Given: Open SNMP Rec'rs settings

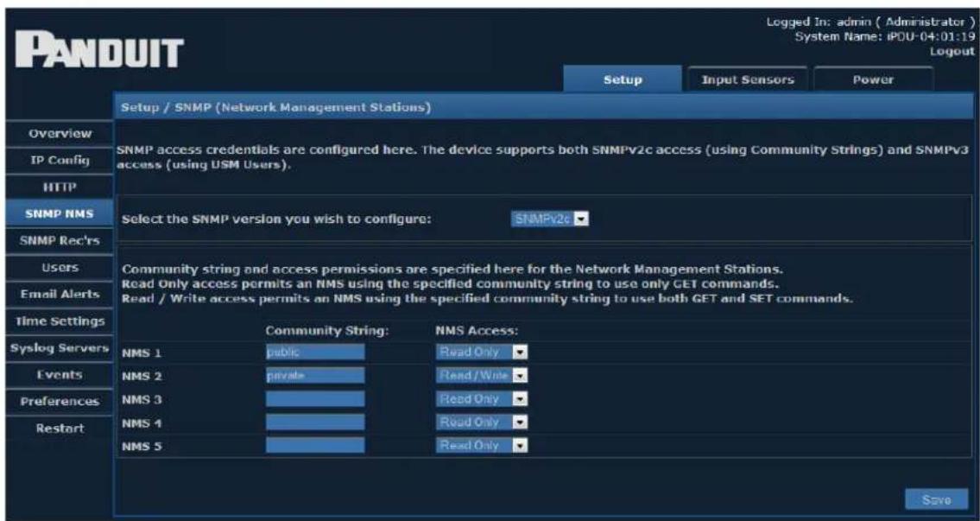Looking at the screenshot, I should (60, 240).
